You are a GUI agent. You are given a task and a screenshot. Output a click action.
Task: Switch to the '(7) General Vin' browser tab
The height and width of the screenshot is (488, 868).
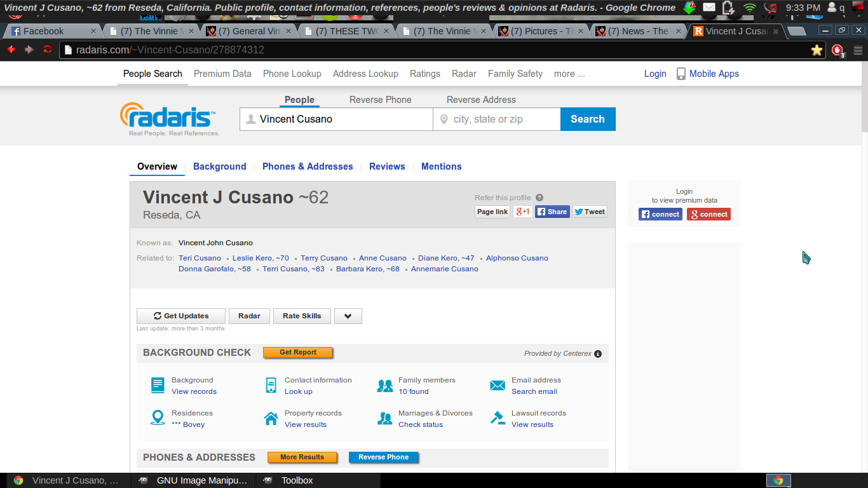pos(249,31)
